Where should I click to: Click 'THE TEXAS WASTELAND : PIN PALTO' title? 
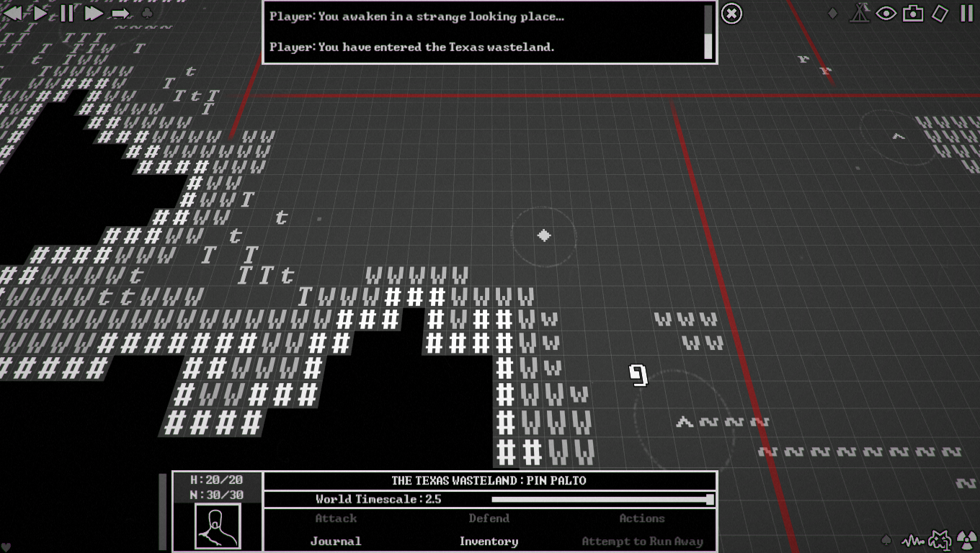489,480
